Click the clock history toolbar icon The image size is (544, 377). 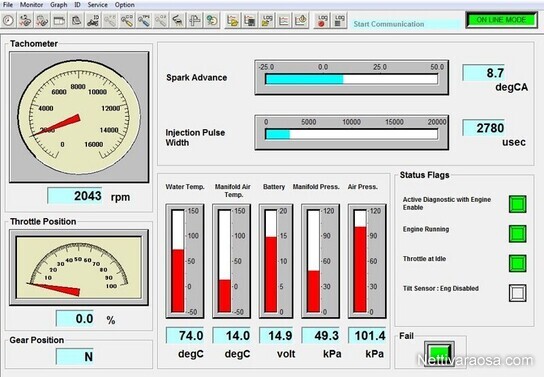tap(212, 20)
